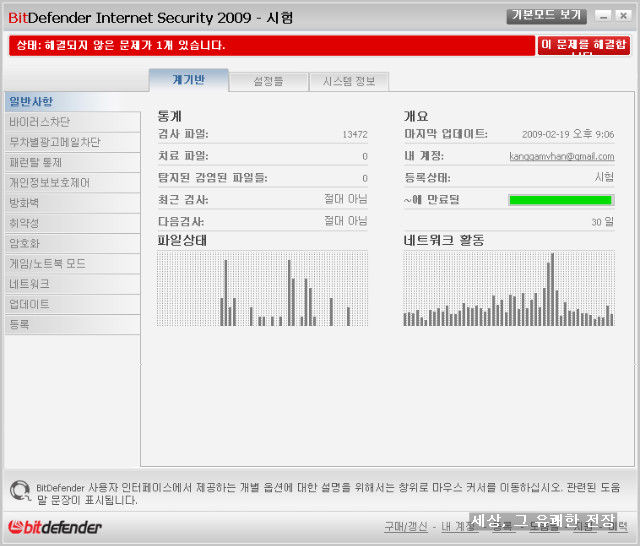Image resolution: width=640 pixels, height=546 pixels.
Task: Click the 개요 overview heading
Action: coord(416,116)
